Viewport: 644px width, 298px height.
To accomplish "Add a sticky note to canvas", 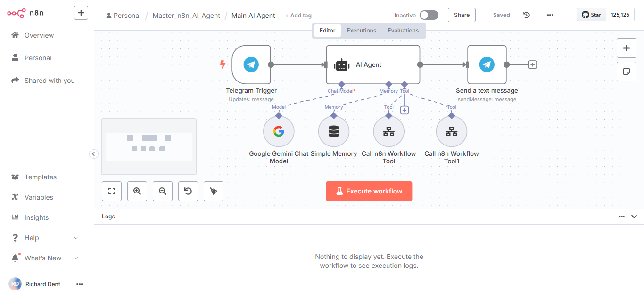I will click(627, 72).
